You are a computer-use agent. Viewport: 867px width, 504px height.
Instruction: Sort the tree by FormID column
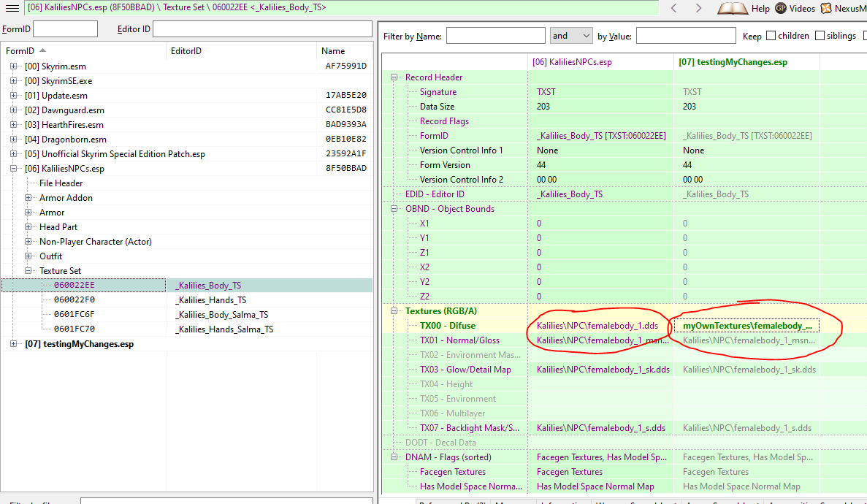point(83,51)
